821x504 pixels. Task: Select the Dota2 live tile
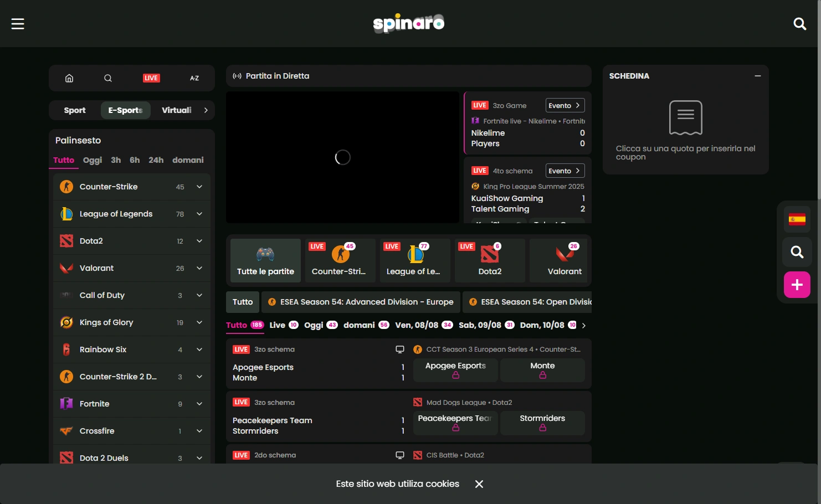[490, 261]
